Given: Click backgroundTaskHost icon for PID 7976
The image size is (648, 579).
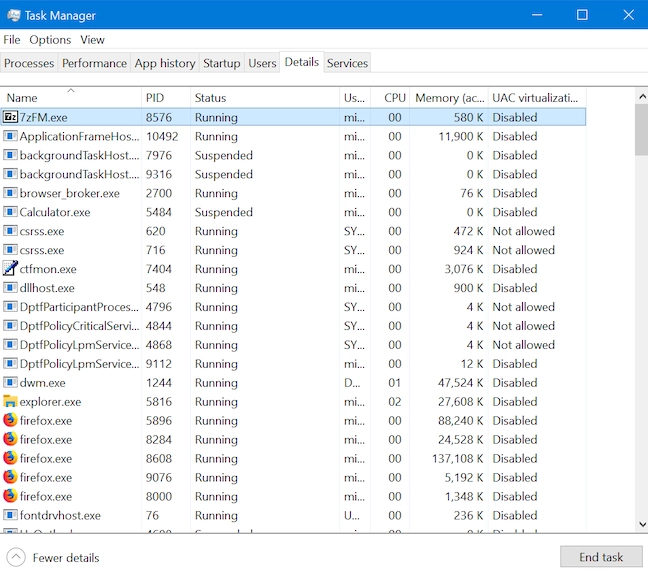Looking at the screenshot, I should click(x=10, y=155).
